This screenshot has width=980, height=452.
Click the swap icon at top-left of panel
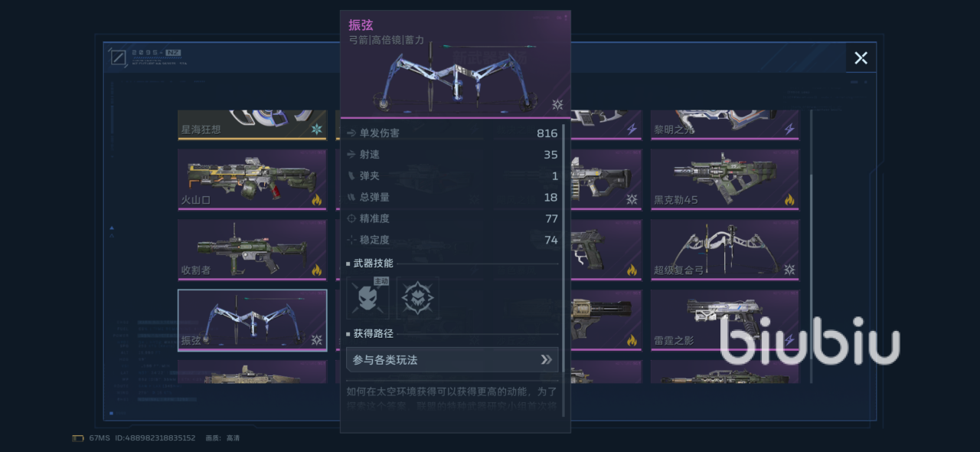pos(118,57)
